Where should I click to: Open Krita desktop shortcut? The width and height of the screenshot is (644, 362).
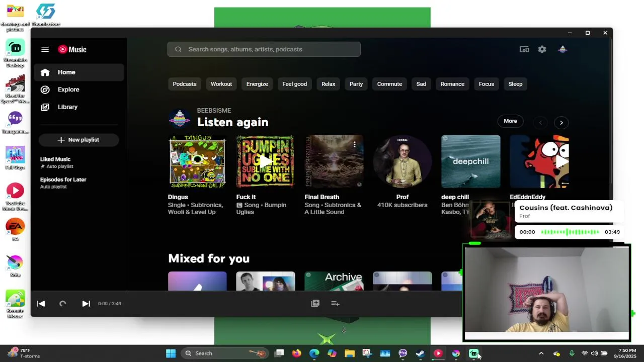click(x=15, y=266)
